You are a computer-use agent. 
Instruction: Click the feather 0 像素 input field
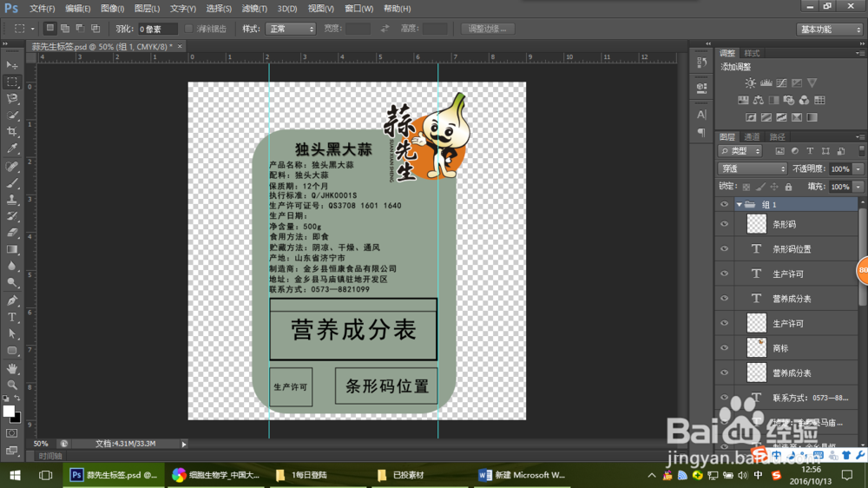click(x=158, y=29)
